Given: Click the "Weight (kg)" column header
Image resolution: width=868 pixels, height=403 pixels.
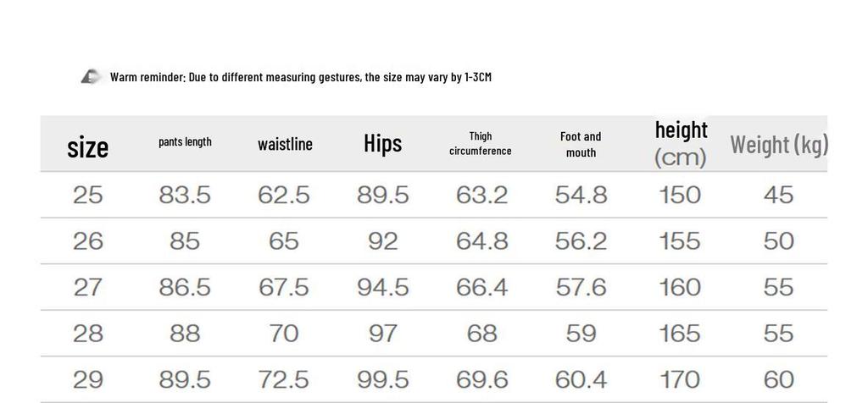Looking at the screenshot, I should coord(779,144).
